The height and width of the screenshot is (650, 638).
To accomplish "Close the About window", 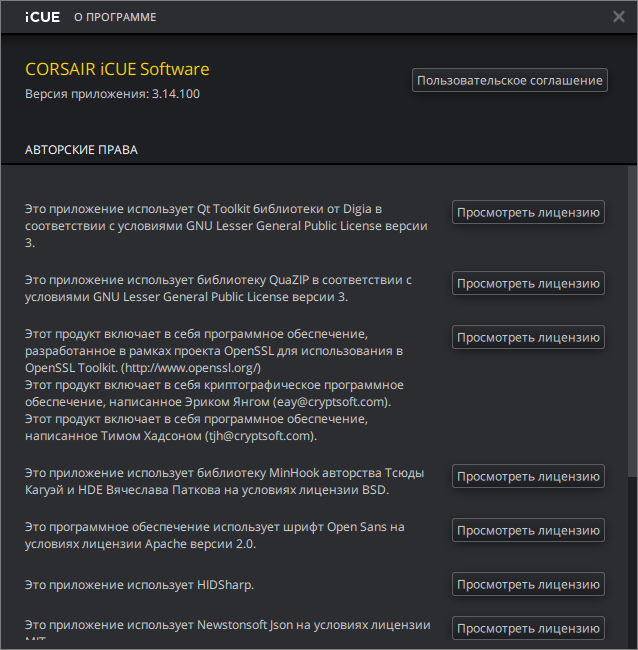I will 618,16.
